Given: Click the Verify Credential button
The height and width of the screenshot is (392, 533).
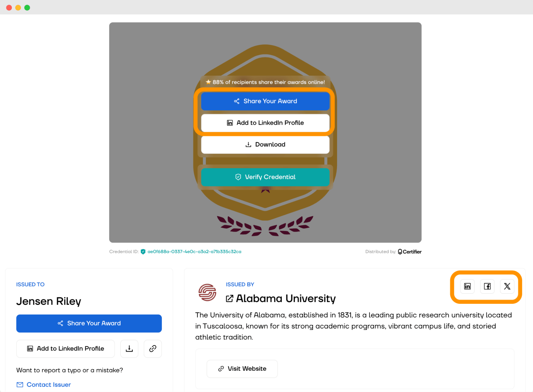Looking at the screenshot, I should (x=265, y=177).
